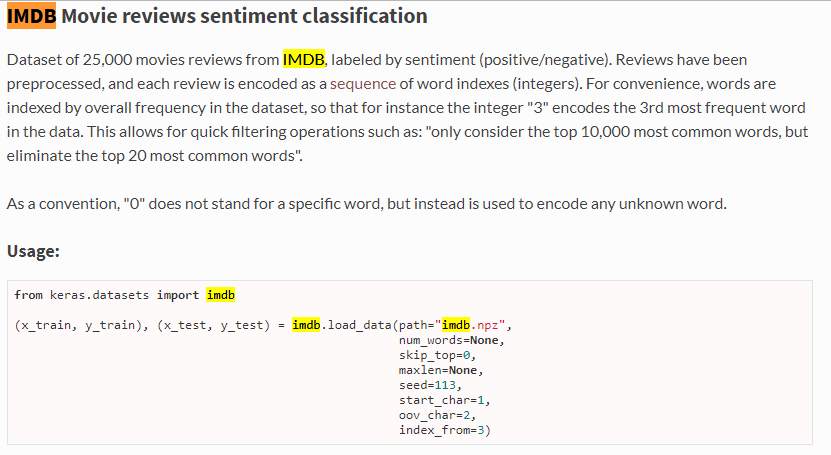Click the "maxlen=None," argument

click(x=441, y=370)
